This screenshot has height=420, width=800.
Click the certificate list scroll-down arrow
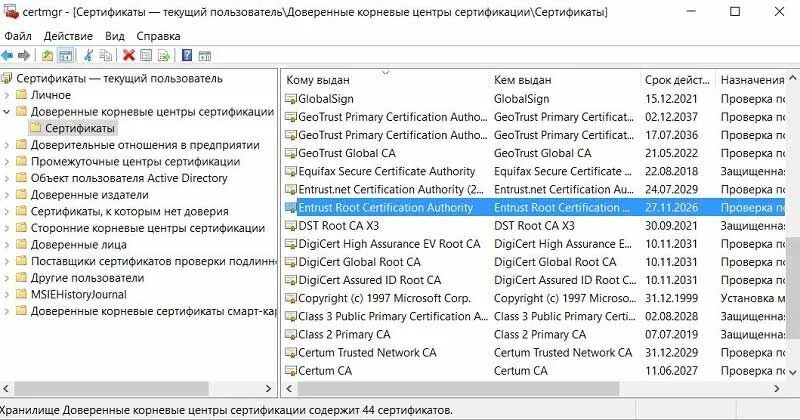[793, 373]
